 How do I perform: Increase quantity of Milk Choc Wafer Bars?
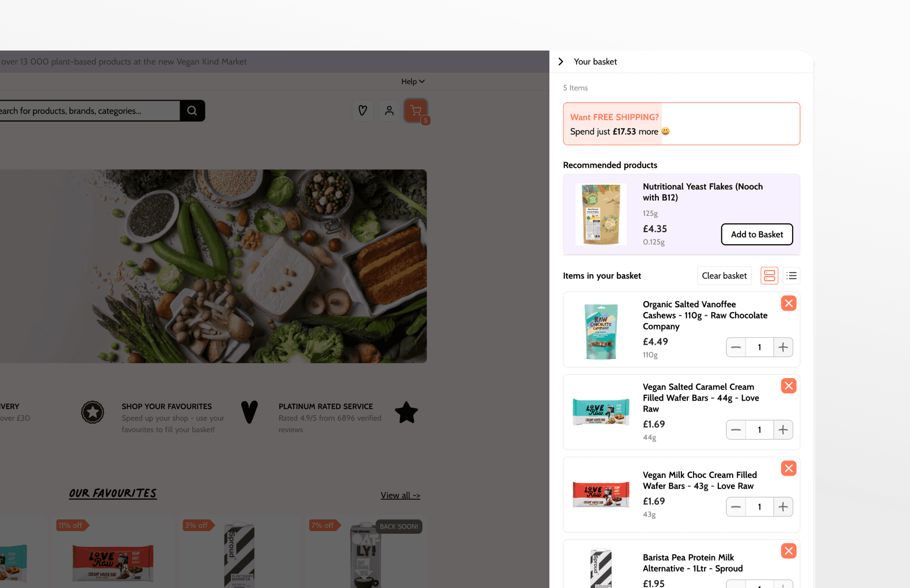click(x=783, y=507)
